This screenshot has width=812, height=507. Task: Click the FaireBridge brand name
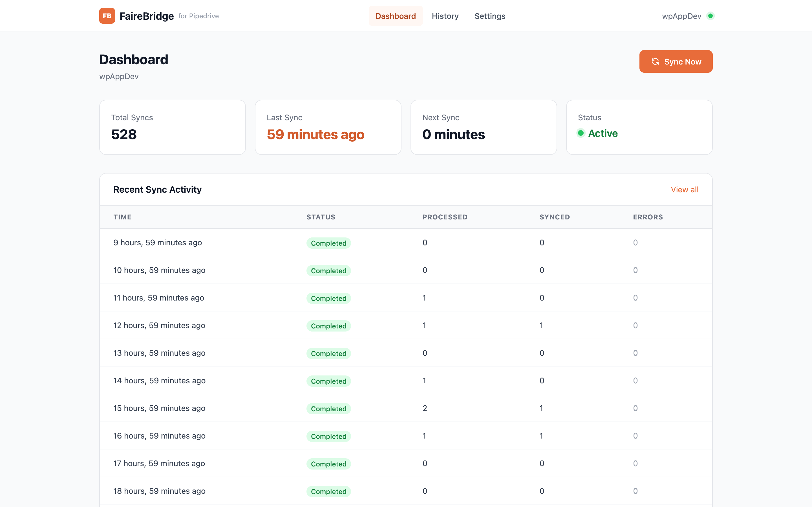click(147, 16)
